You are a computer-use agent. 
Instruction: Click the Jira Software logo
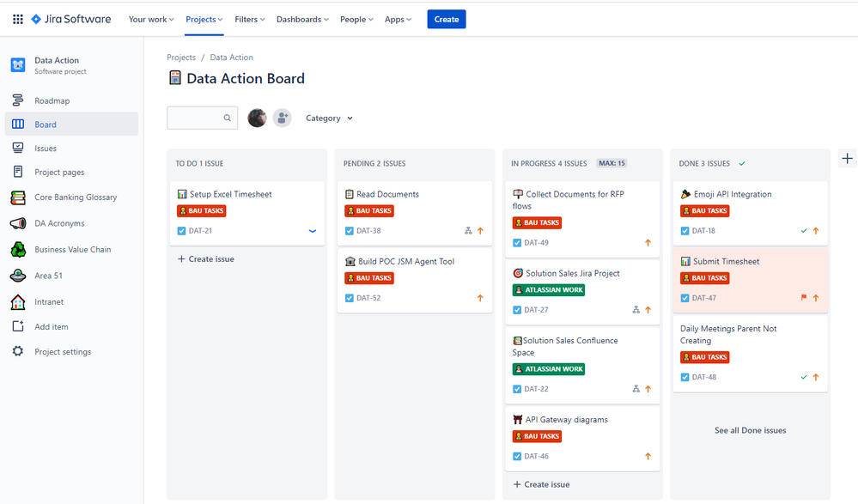(67, 18)
